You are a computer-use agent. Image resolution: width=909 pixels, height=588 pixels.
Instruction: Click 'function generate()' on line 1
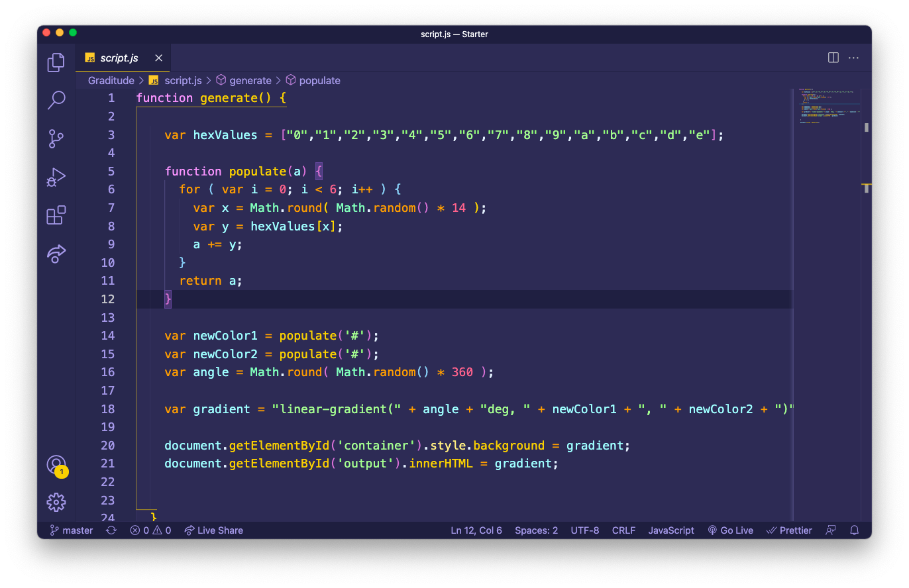click(204, 98)
